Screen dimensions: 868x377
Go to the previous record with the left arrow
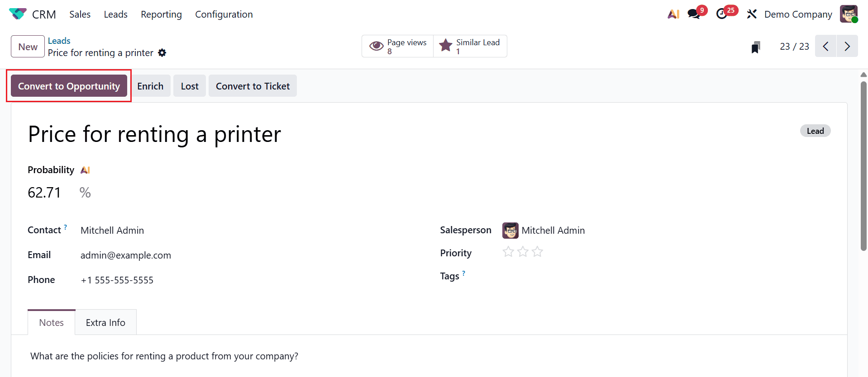pyautogui.click(x=825, y=46)
